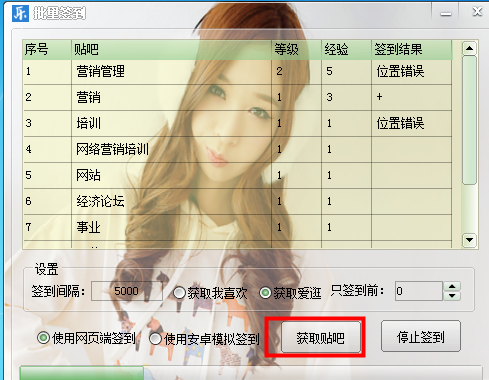The height and width of the screenshot is (380, 489).
Task: Click 位置错误 result for 营销管理
Action: [400, 71]
